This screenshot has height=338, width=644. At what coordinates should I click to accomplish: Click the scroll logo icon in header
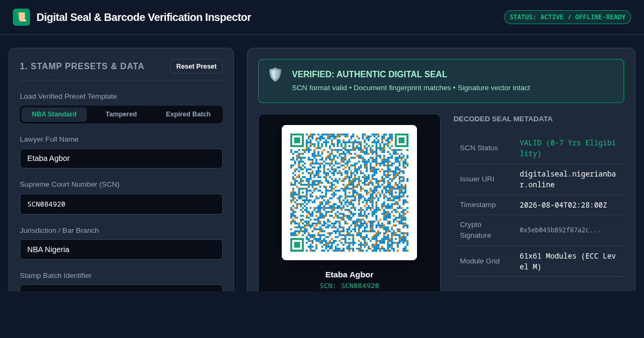click(21, 17)
